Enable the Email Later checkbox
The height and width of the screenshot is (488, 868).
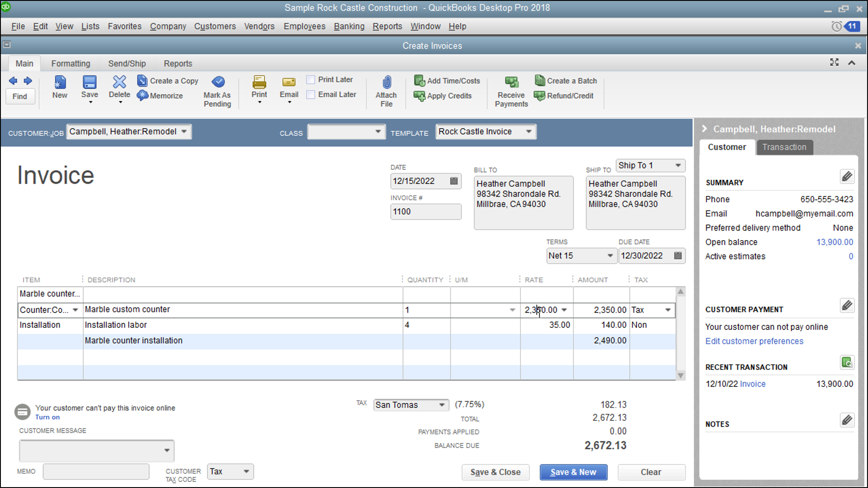311,95
